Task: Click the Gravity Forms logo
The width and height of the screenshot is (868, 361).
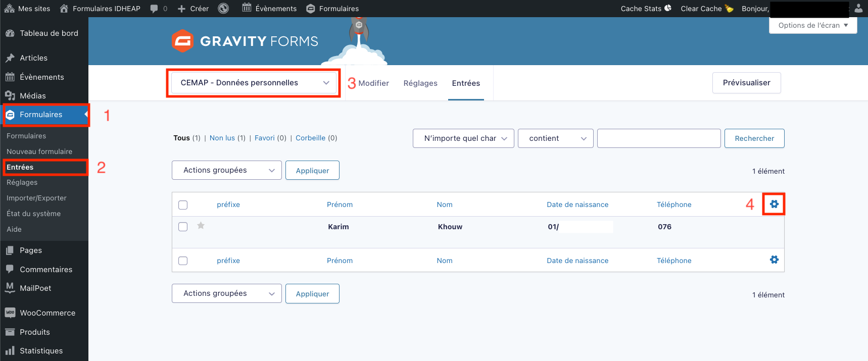Action: pyautogui.click(x=245, y=41)
